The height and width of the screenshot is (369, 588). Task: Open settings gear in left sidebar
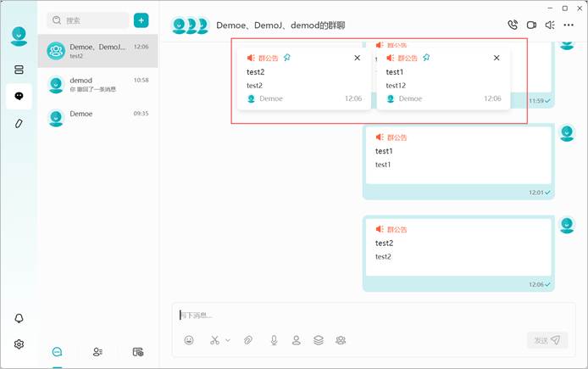click(x=19, y=344)
